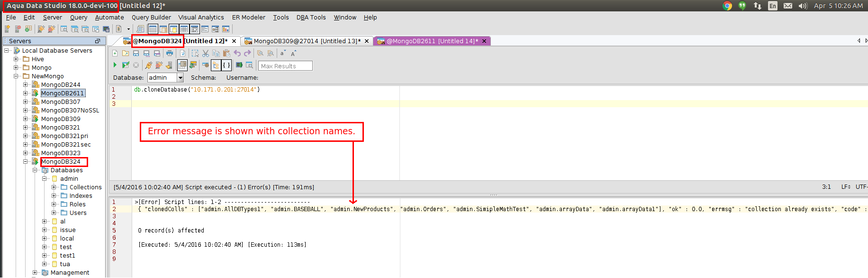Viewport: 868px width, 278px height.
Task: Select the local database in tree
Action: pos(67,238)
